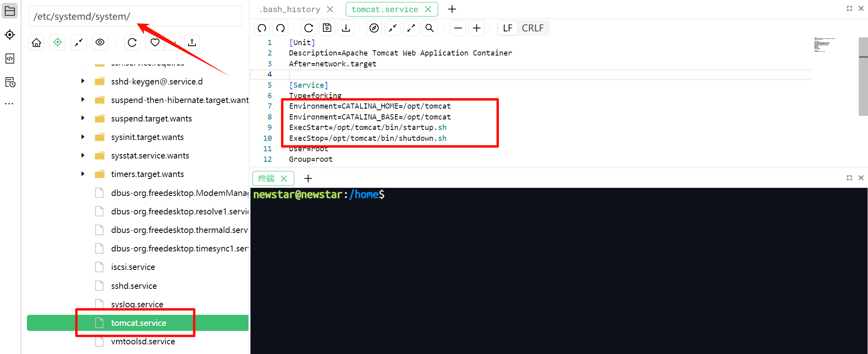Add current path to favorites with heart icon
The height and width of the screenshot is (354, 868).
click(155, 43)
